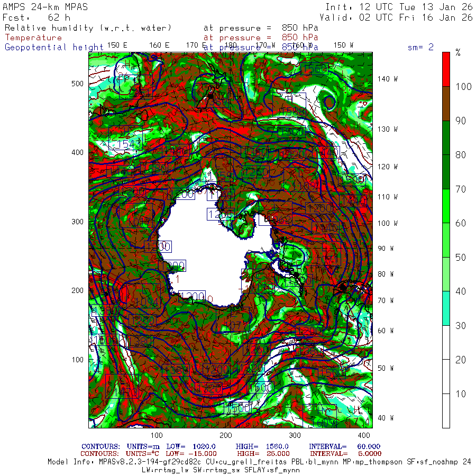The image size is (476, 476).
Task: Click the "%" unit label above colorbar
Action: [458, 52]
